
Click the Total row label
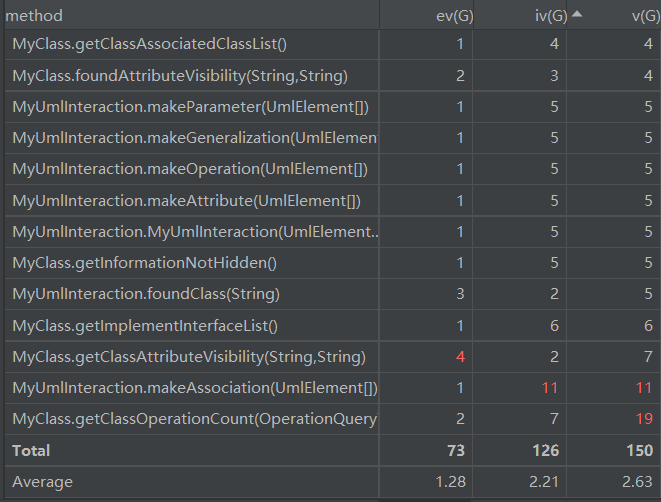(x=31, y=451)
